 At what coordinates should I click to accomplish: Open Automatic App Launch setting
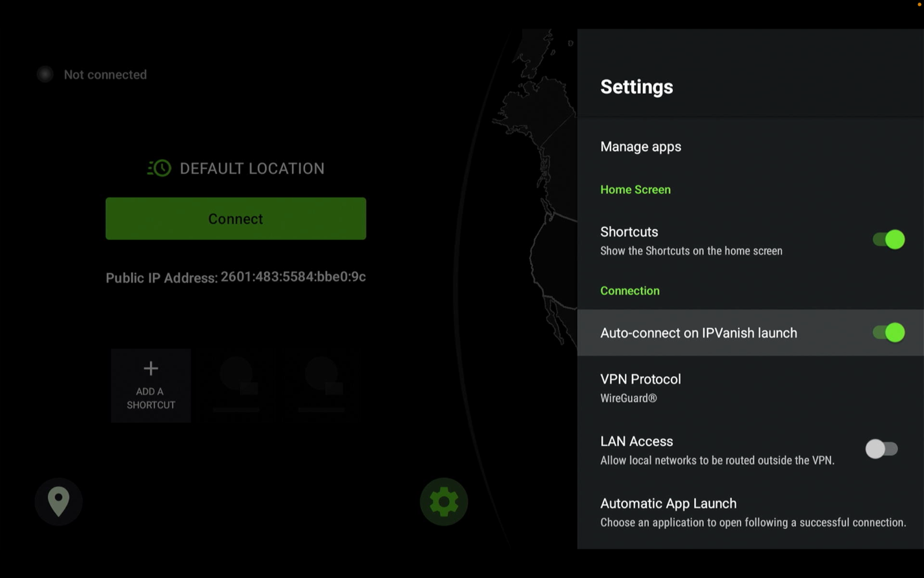point(750,512)
